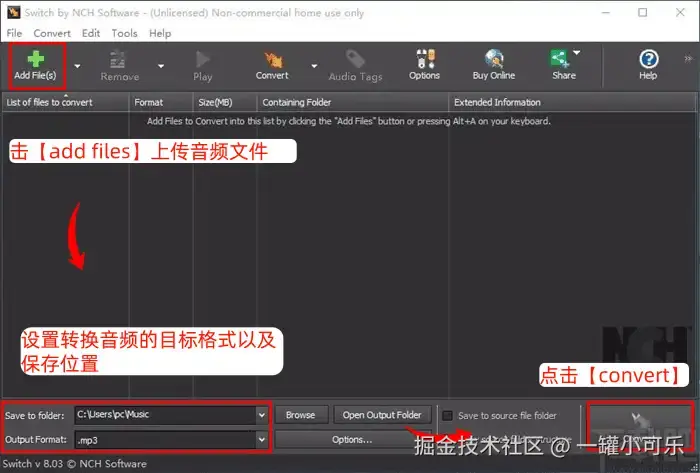Open the Help menu
This screenshot has height=473, width=700.
(x=160, y=33)
